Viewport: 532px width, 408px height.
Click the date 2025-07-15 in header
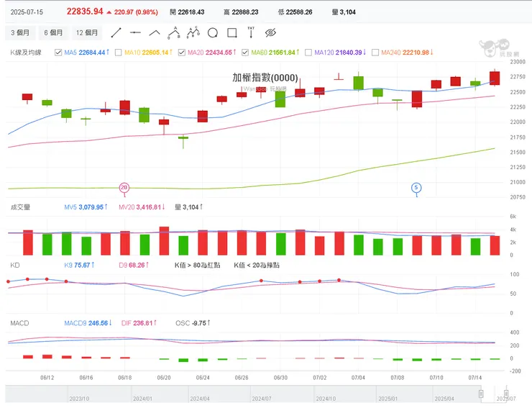coord(27,12)
